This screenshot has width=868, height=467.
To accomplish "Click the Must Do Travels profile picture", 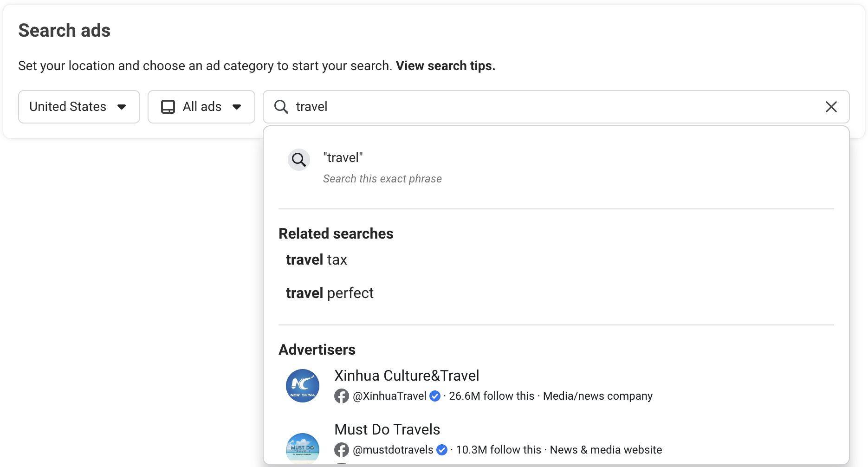I will click(x=302, y=448).
